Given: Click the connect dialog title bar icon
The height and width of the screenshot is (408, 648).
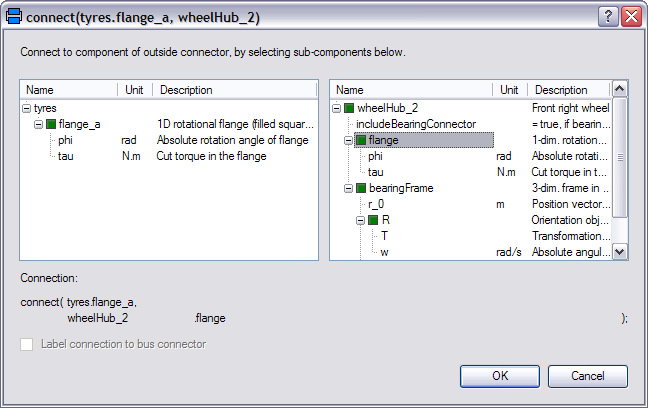Looking at the screenshot, I should [x=14, y=17].
